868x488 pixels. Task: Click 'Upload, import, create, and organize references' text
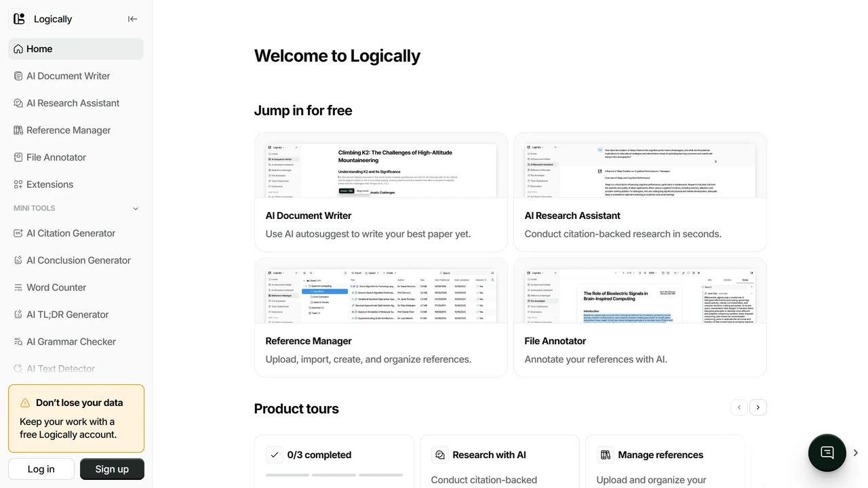[368, 359]
